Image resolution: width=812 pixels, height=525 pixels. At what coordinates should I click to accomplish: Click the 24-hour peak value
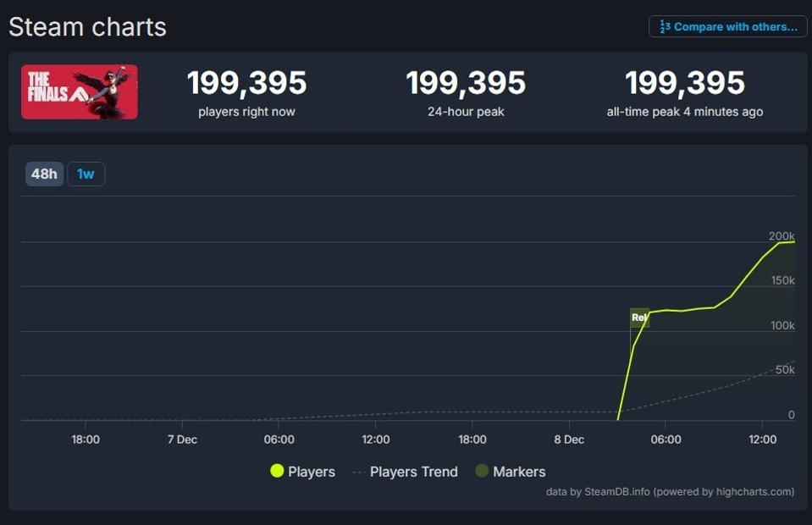[466, 83]
